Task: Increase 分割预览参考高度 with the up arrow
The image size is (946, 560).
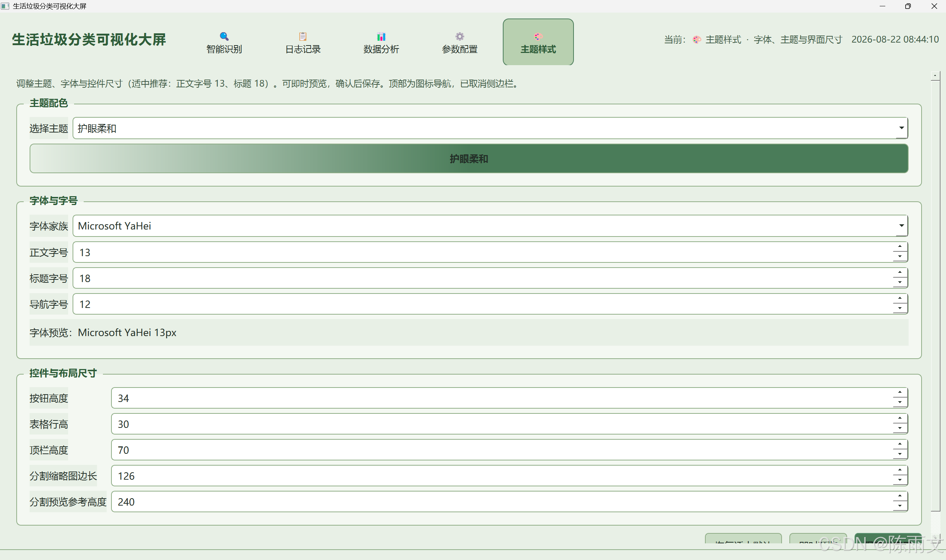Action: click(x=900, y=497)
